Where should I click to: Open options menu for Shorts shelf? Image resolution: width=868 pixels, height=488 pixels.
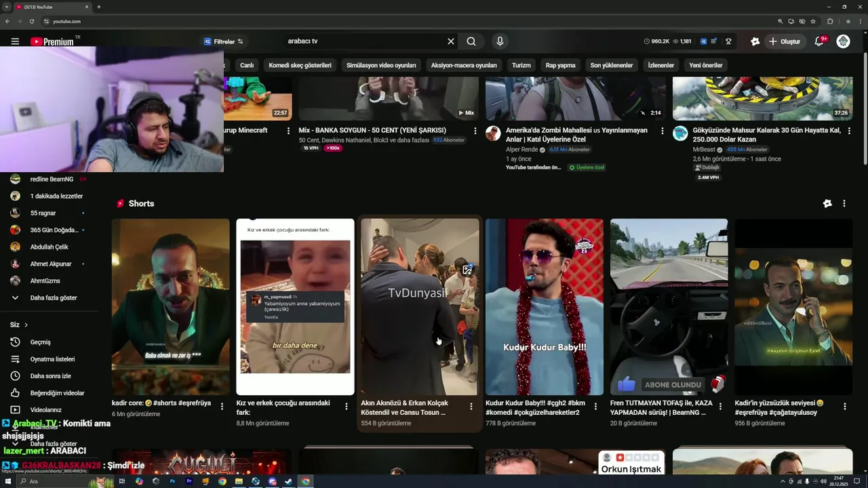pyautogui.click(x=844, y=203)
